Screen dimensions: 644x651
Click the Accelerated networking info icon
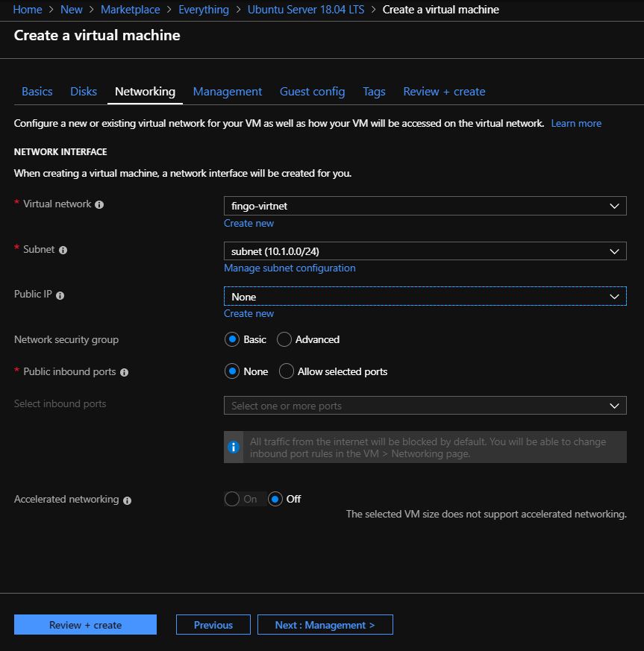(128, 500)
